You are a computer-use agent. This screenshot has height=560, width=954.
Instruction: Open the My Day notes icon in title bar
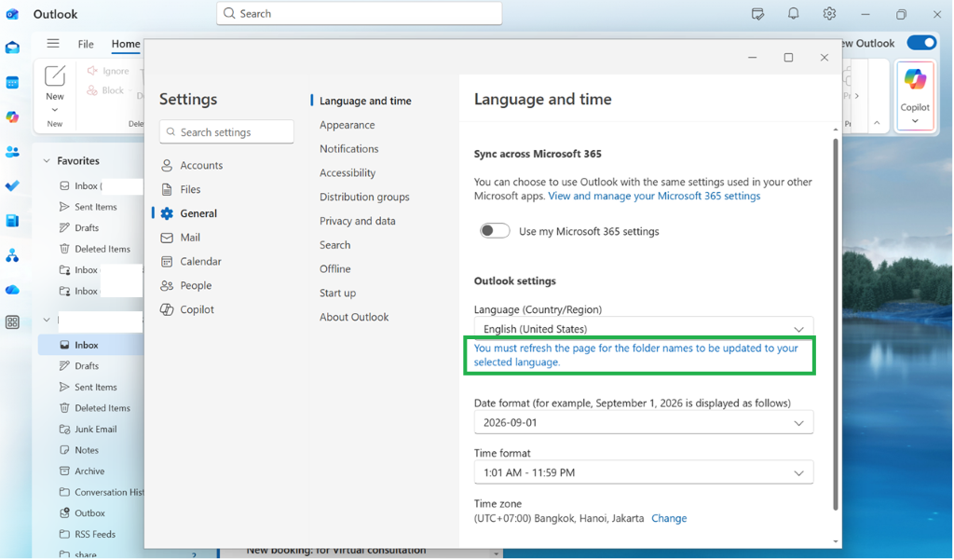[757, 13]
